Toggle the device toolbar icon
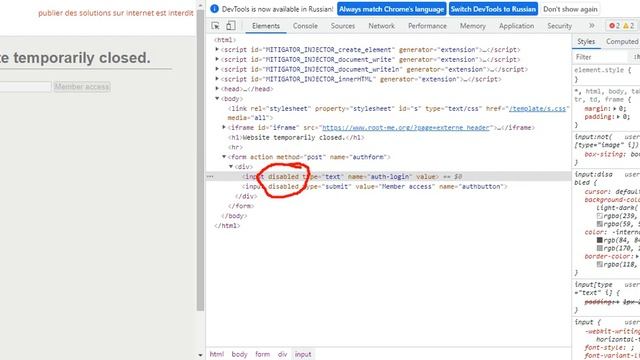The image size is (640, 360). [x=231, y=26]
